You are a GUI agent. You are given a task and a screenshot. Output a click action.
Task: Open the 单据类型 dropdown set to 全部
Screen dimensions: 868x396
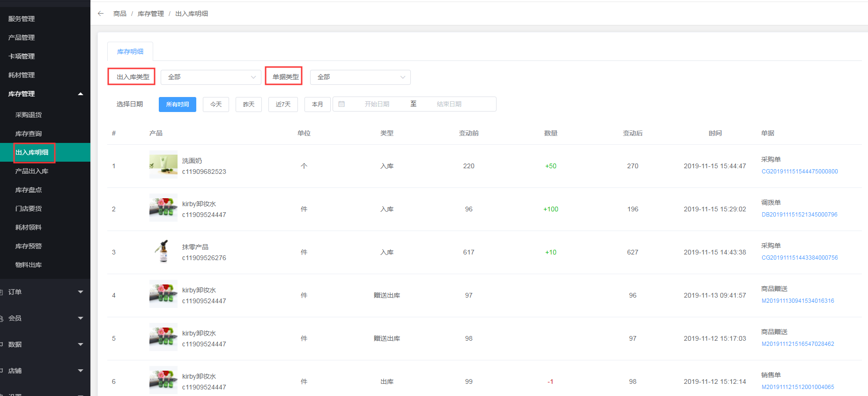(360, 77)
